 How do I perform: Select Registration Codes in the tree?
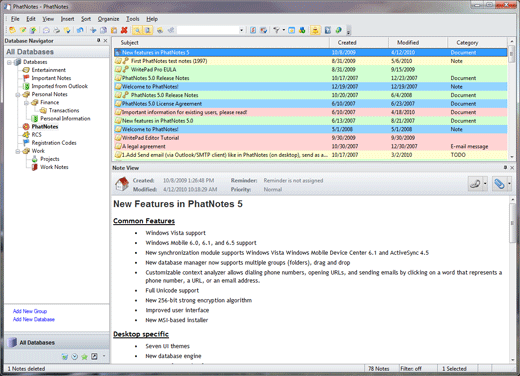[x=54, y=143]
